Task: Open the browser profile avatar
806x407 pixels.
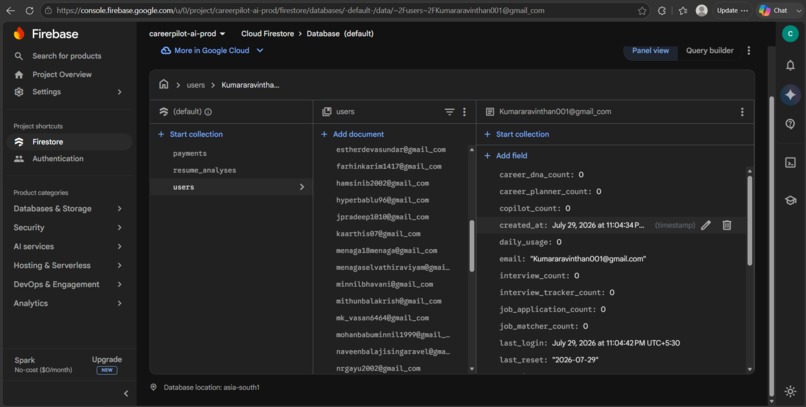Action: tap(701, 10)
